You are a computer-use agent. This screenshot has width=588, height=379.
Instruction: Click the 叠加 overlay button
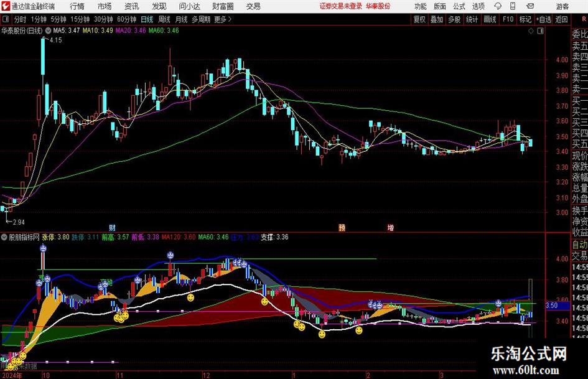pos(437,19)
